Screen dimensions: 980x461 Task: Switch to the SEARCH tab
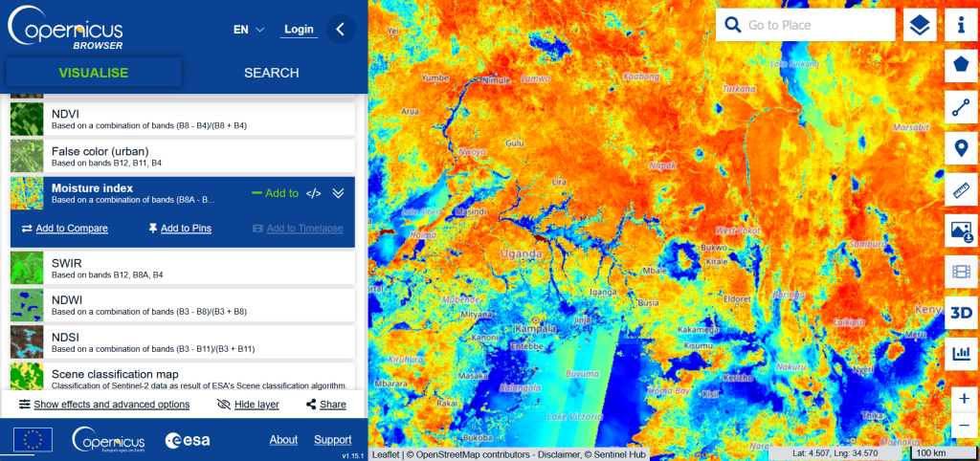(271, 73)
